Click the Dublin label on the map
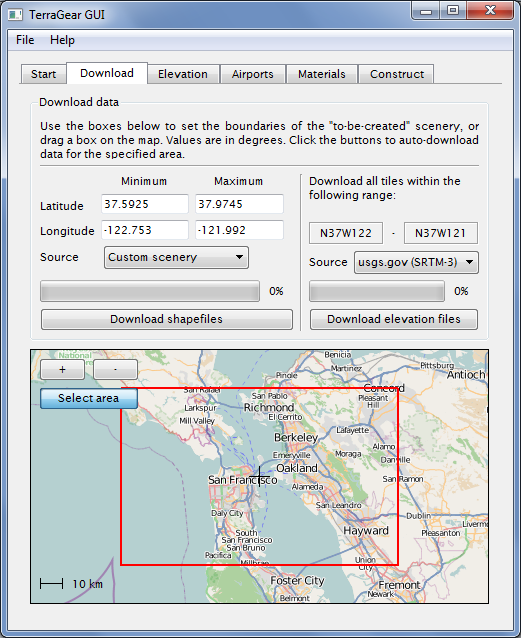This screenshot has width=521, height=638. click(x=418, y=516)
